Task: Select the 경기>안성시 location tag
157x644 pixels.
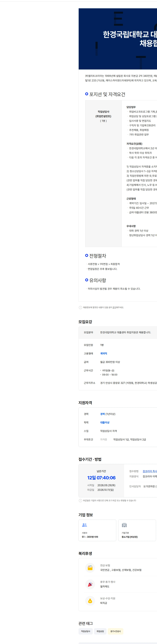Action: (115, 631)
